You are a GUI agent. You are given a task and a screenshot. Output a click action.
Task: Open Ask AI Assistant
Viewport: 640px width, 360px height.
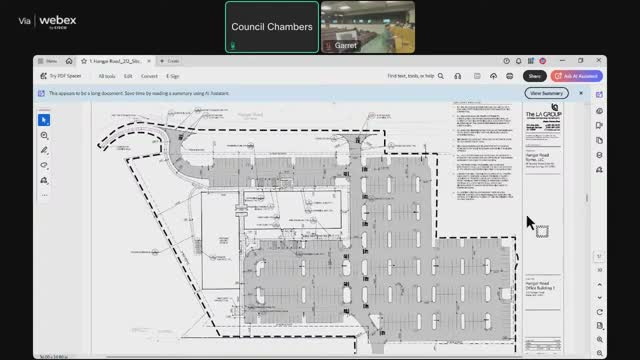(576, 76)
